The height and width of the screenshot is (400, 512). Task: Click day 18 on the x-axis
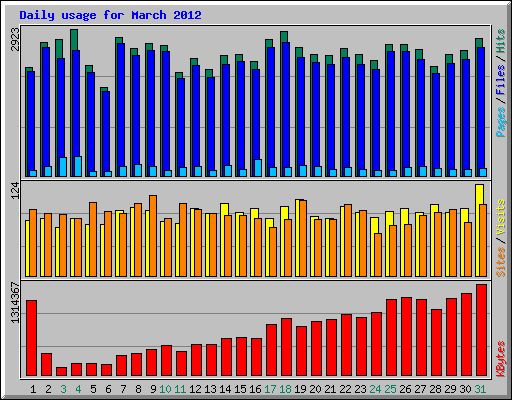click(x=285, y=389)
